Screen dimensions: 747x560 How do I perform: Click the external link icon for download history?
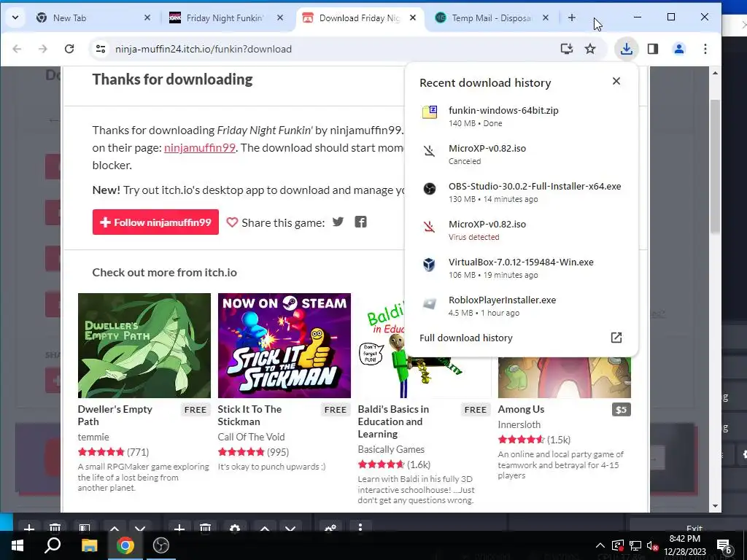pyautogui.click(x=616, y=338)
